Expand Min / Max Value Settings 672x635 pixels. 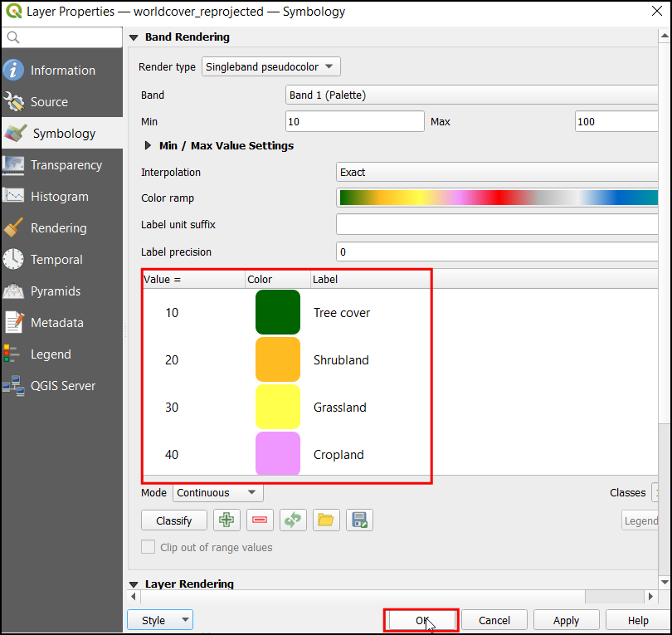click(149, 146)
